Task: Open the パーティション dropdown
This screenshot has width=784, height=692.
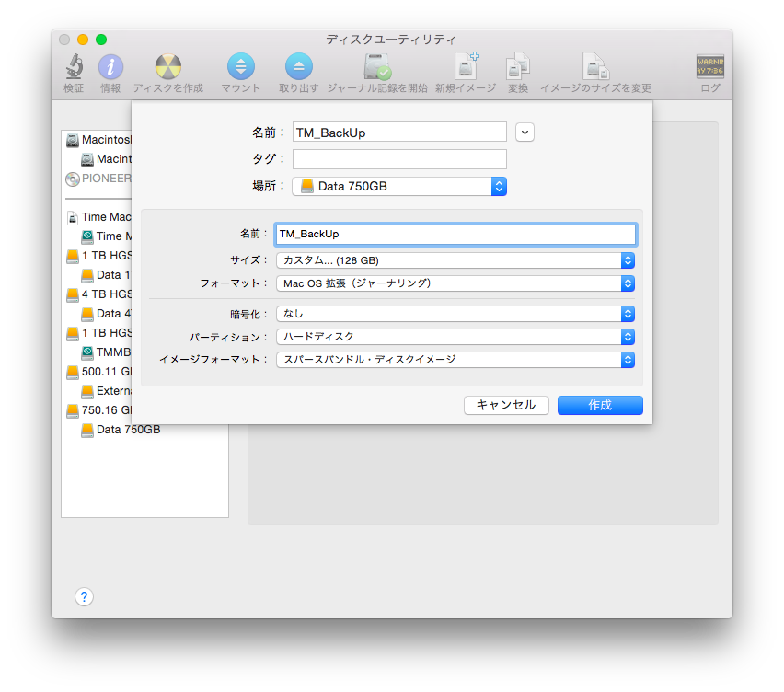Action: pos(455,337)
